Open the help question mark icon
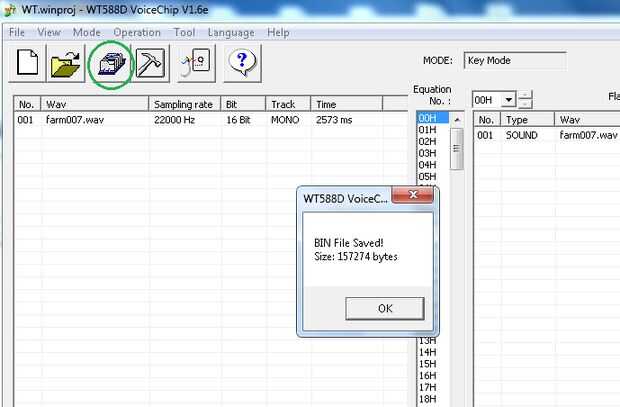This screenshot has width=620, height=407. click(x=242, y=63)
